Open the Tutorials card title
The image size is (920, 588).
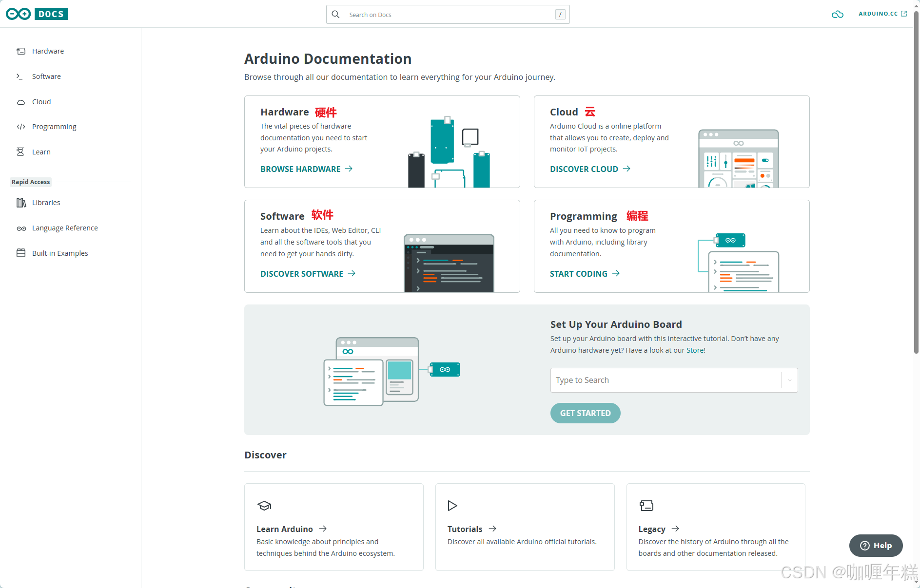coord(465,529)
